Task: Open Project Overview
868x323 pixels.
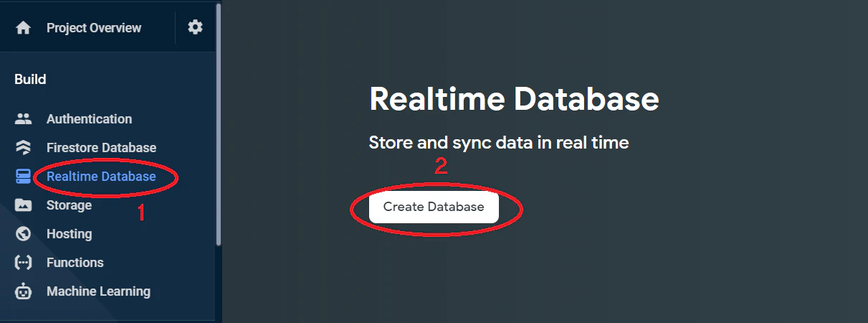Action: [94, 28]
